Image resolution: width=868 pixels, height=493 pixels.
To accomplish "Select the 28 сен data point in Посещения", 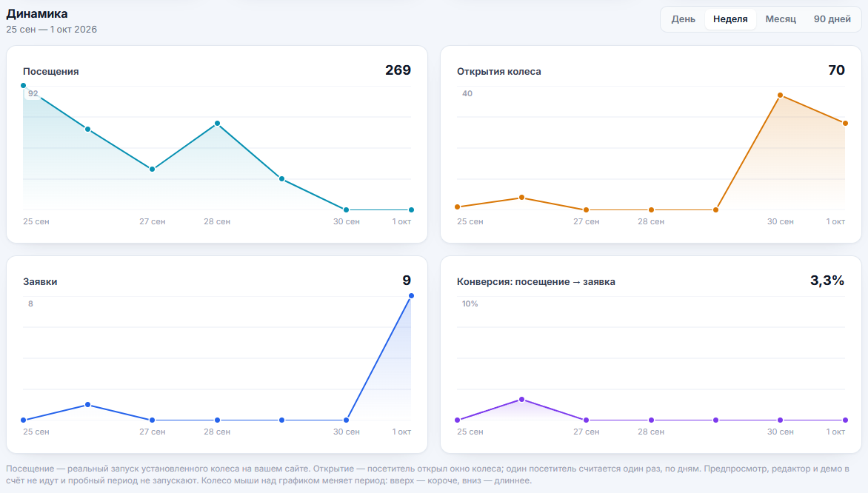I will (x=217, y=124).
